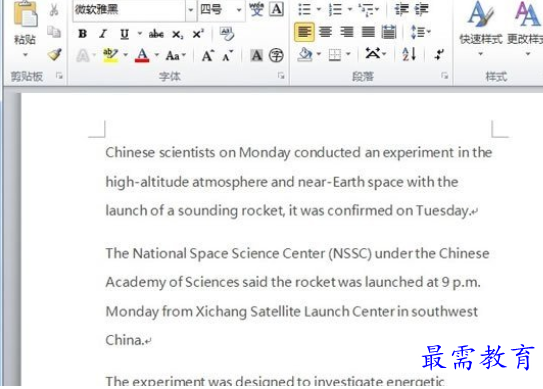Click the paragraph shading paint bucket
543x389 pixels.
point(305,54)
